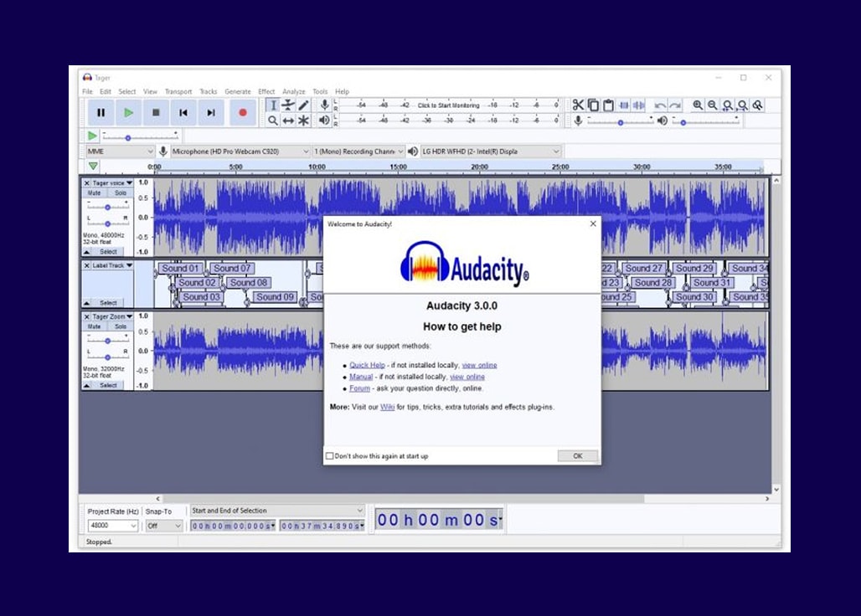
Task: Check "Don't show this again at start up"
Action: pos(330,456)
